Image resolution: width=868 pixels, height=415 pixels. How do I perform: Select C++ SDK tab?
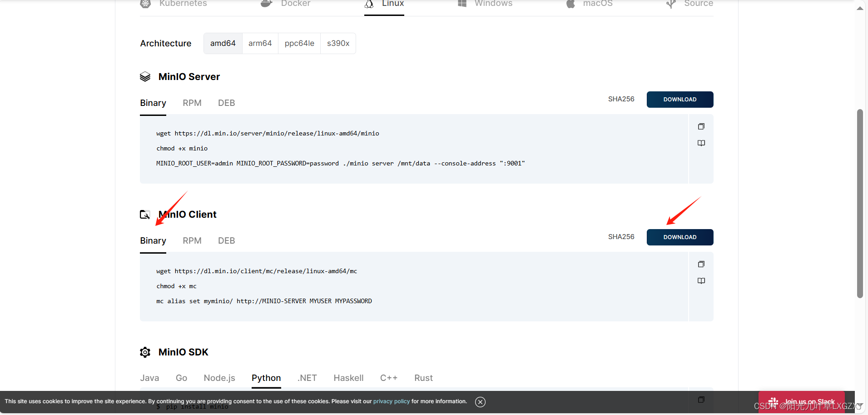click(x=389, y=378)
